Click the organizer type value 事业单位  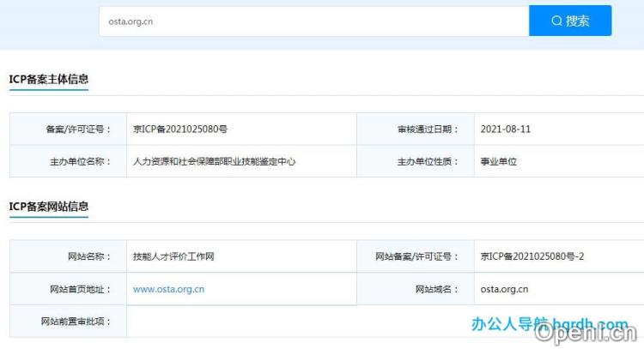click(x=499, y=161)
